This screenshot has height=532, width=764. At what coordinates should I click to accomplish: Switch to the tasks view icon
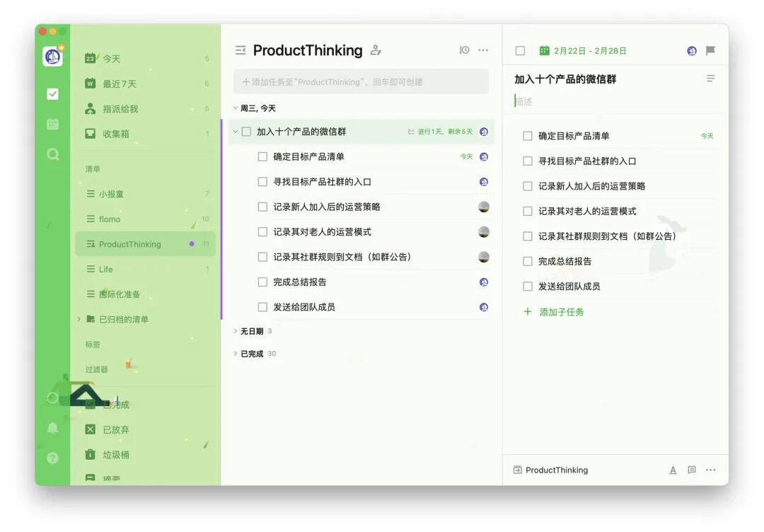52,94
